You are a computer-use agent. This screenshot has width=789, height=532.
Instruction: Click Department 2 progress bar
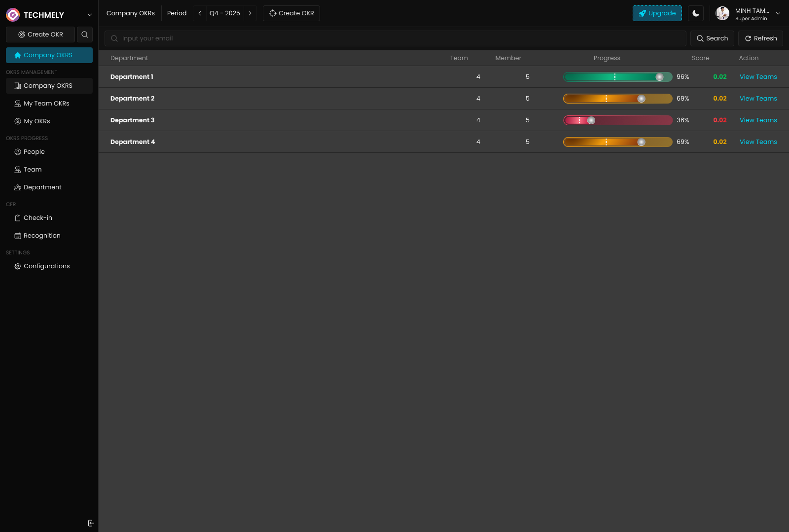click(x=618, y=99)
